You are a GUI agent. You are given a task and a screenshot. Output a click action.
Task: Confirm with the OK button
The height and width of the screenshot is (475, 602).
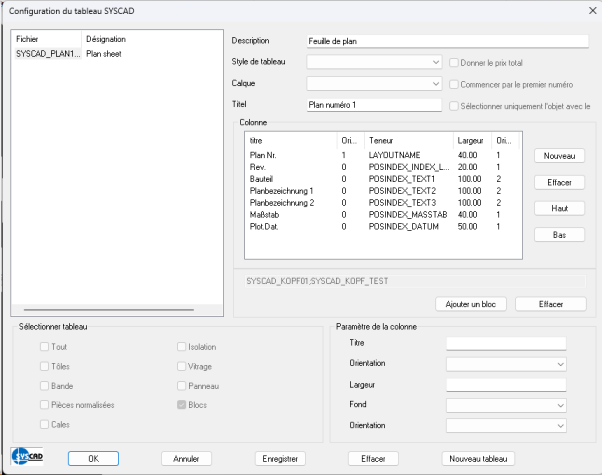(x=93, y=458)
